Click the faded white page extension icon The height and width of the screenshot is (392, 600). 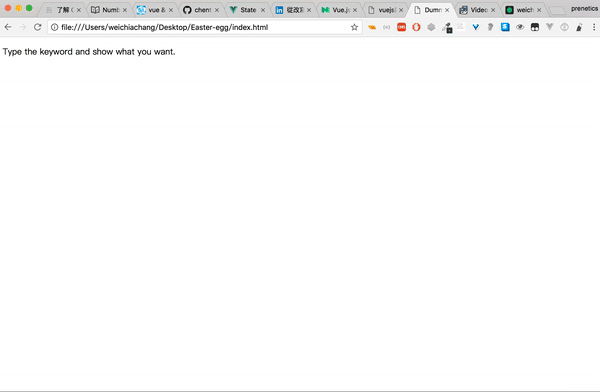click(x=461, y=27)
